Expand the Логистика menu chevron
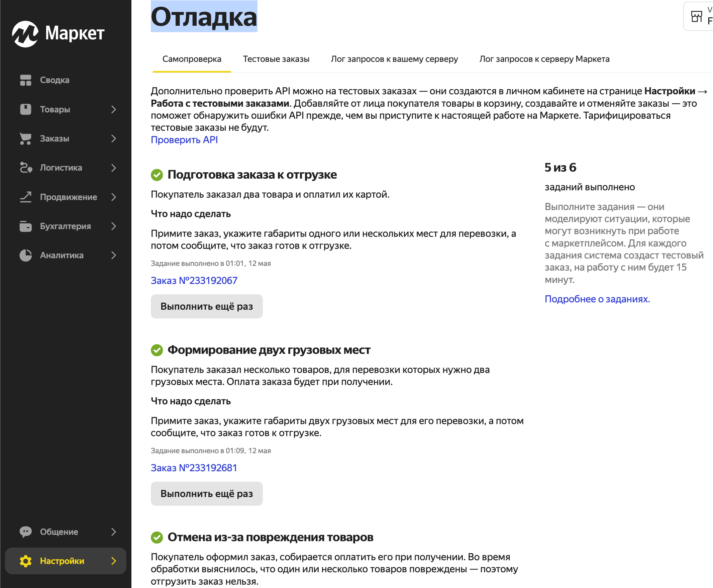The image size is (713, 588). pos(114,168)
